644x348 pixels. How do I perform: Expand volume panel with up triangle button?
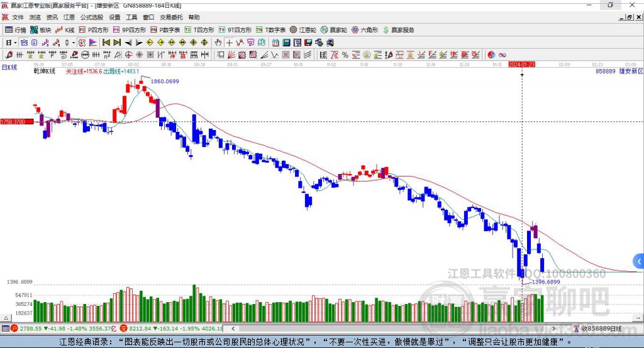click(6, 318)
